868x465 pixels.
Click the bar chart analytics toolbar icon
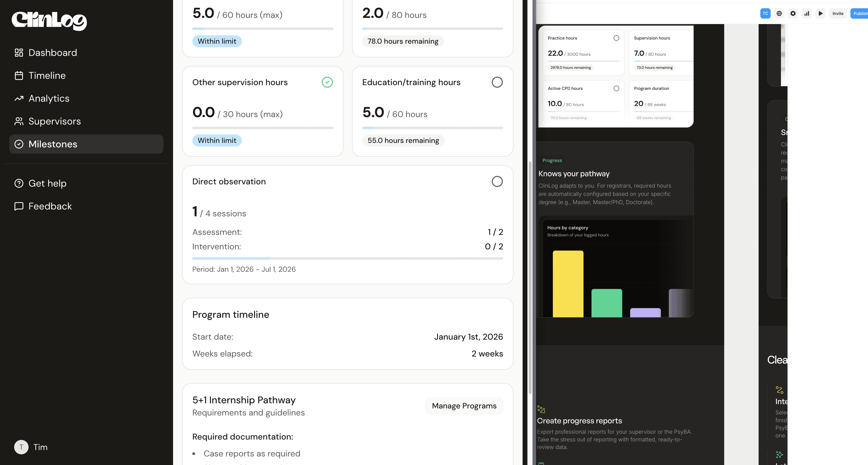[x=807, y=13]
